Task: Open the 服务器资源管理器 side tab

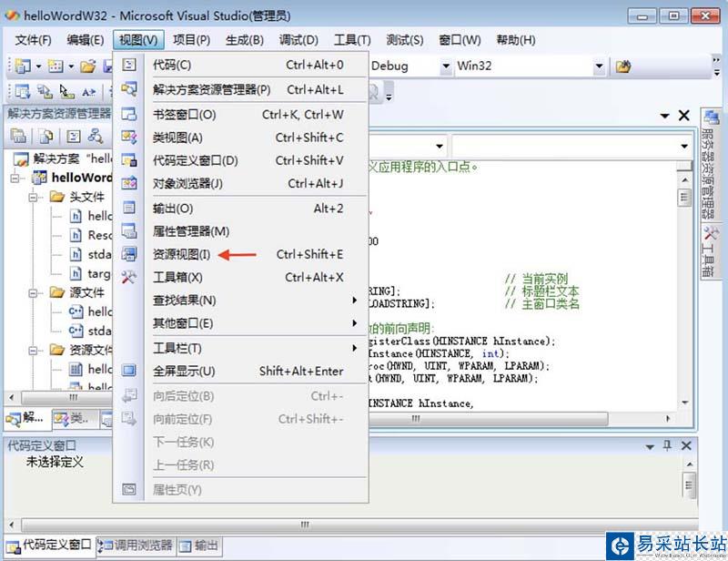Action: tap(710, 165)
